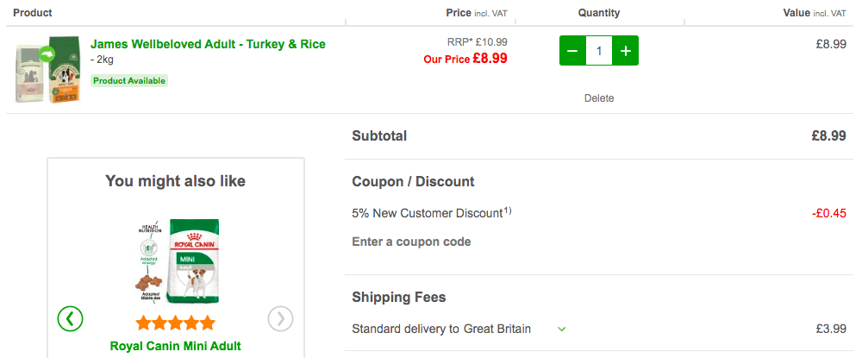
Task: Click the Quantity column header
Action: coord(599,13)
